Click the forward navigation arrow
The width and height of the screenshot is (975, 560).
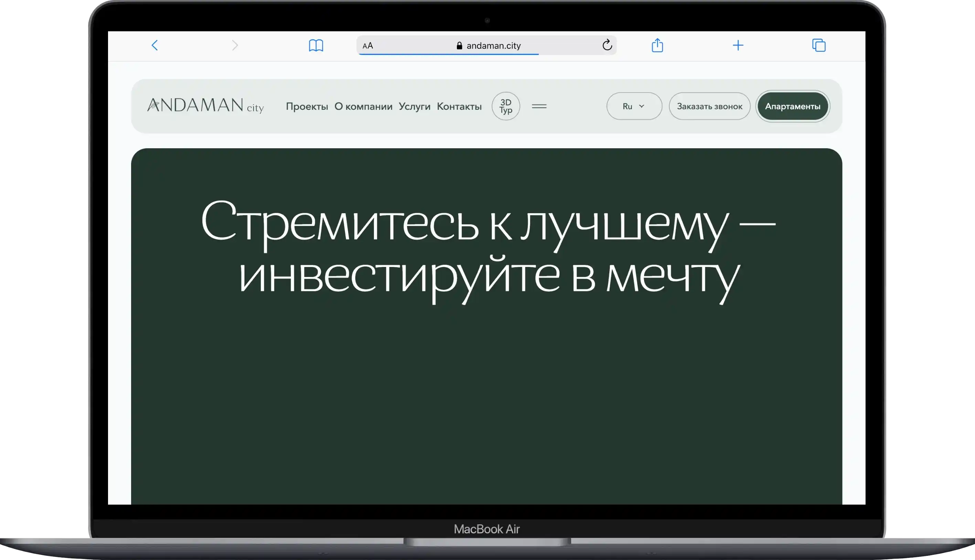pyautogui.click(x=235, y=45)
